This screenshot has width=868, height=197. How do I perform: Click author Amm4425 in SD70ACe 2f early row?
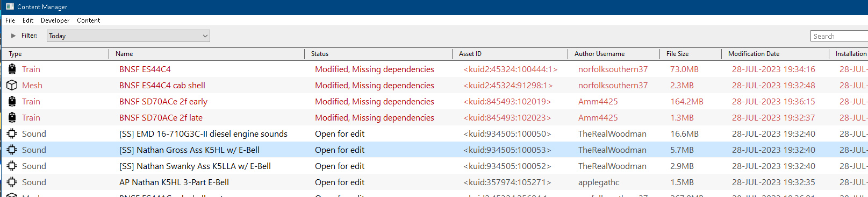tap(598, 101)
